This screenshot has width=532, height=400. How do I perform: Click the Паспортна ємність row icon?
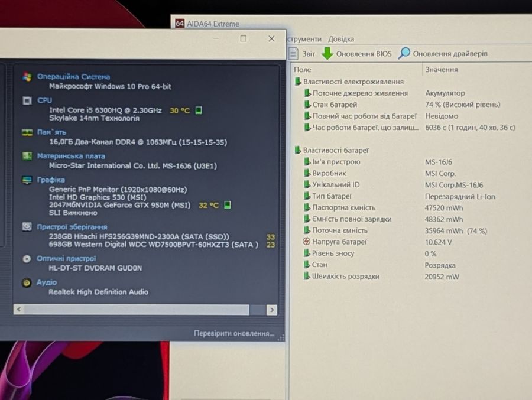point(307,207)
